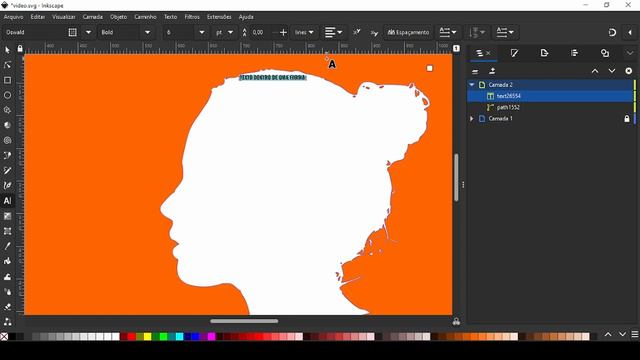Open the text alignment dropdown
The height and width of the screenshot is (360, 640).
pos(333,32)
